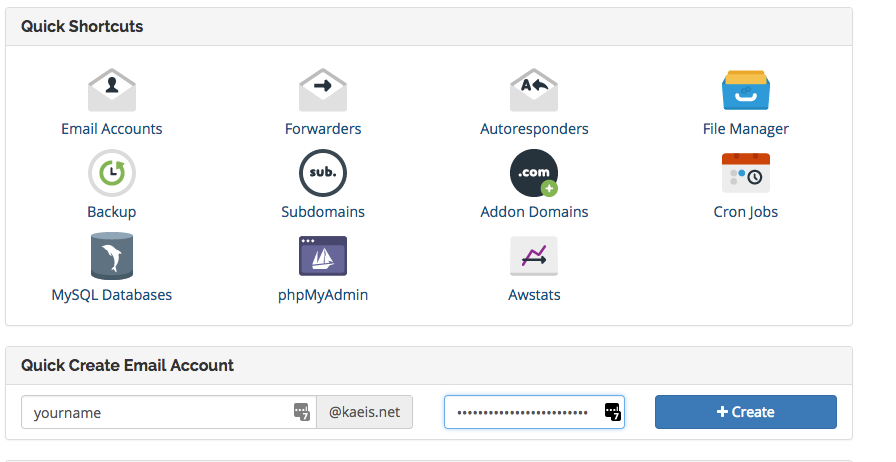Open the Cron Jobs calendar icon
896x462 pixels.
(745, 173)
